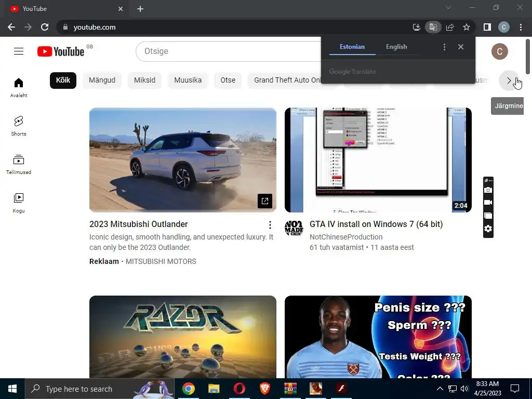
Task: Click the share page icon in address bar
Action: pyautogui.click(x=450, y=27)
